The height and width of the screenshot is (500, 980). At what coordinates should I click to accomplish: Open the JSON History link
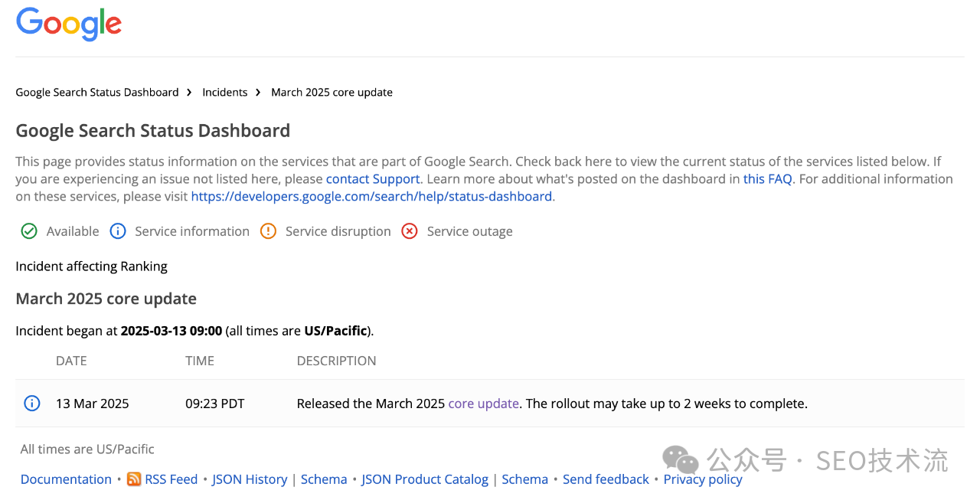250,479
